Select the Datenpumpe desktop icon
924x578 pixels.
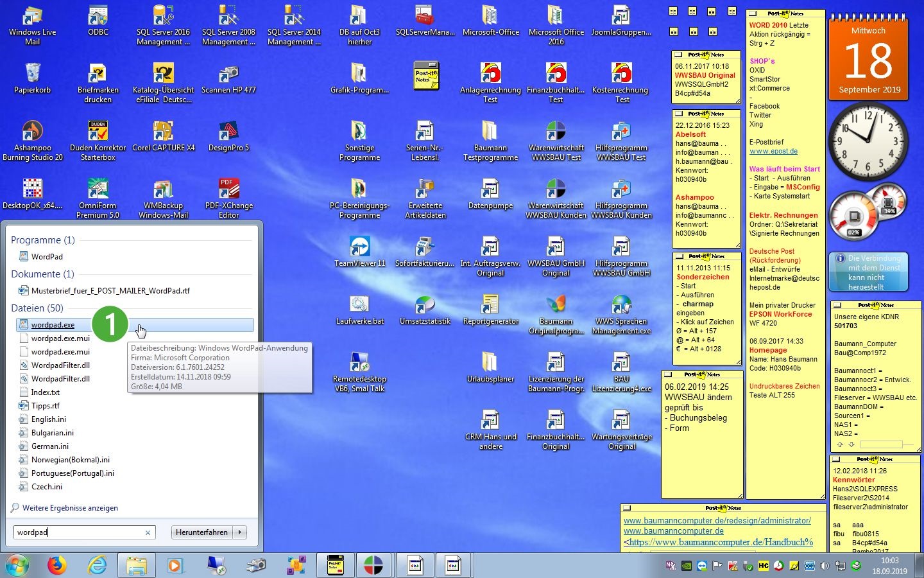(490, 194)
